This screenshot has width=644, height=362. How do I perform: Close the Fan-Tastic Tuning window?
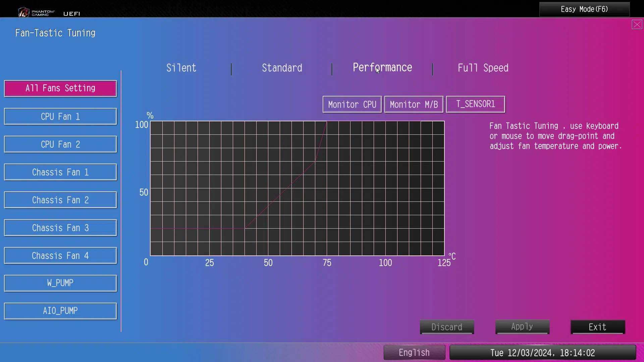pos(637,24)
